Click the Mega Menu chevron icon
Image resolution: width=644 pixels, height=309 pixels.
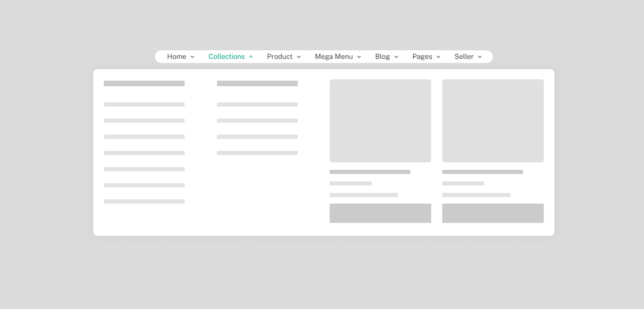(x=359, y=57)
